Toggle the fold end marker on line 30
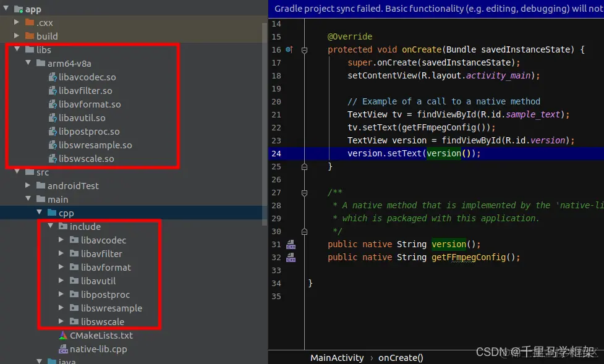604x364 pixels. click(x=304, y=232)
